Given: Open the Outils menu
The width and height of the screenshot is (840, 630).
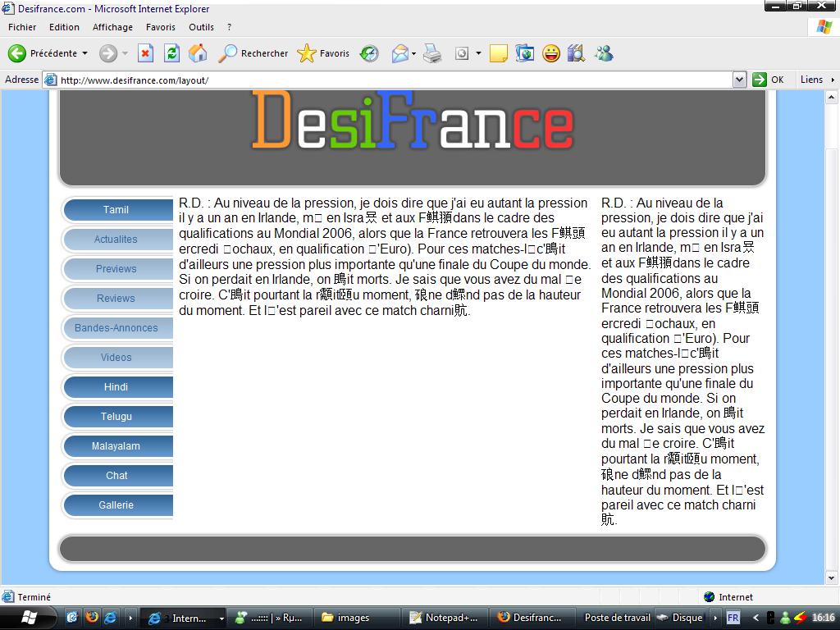Looking at the screenshot, I should click(201, 27).
